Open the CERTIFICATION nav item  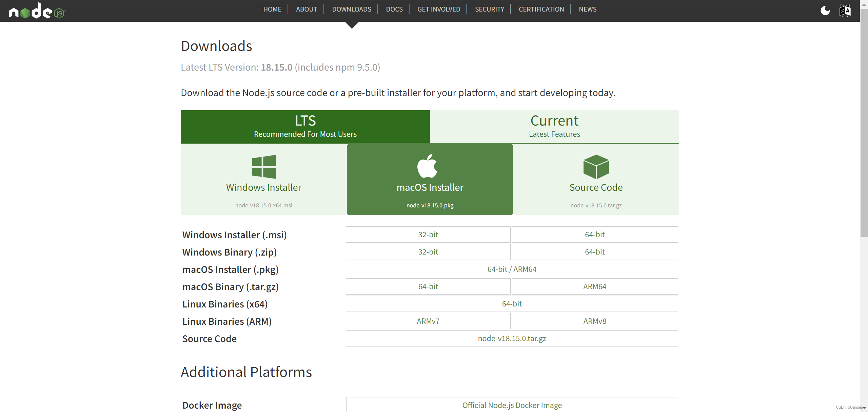click(541, 9)
